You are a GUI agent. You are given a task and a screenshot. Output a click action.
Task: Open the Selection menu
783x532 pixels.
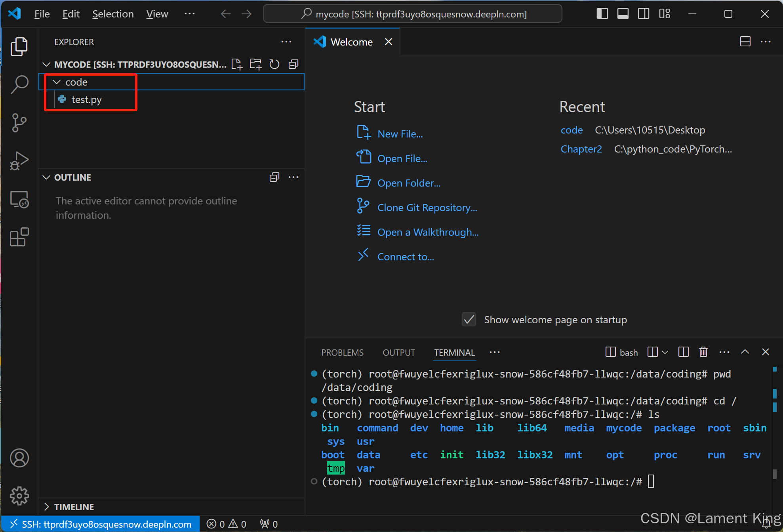click(x=113, y=14)
